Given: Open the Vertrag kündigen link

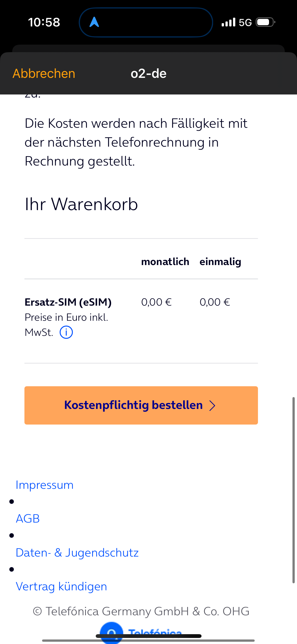Looking at the screenshot, I should click(61, 587).
